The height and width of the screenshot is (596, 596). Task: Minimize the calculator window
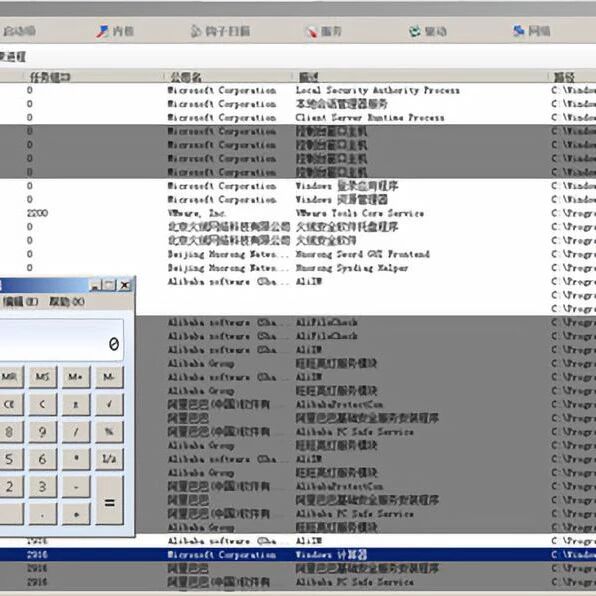pos(95,285)
